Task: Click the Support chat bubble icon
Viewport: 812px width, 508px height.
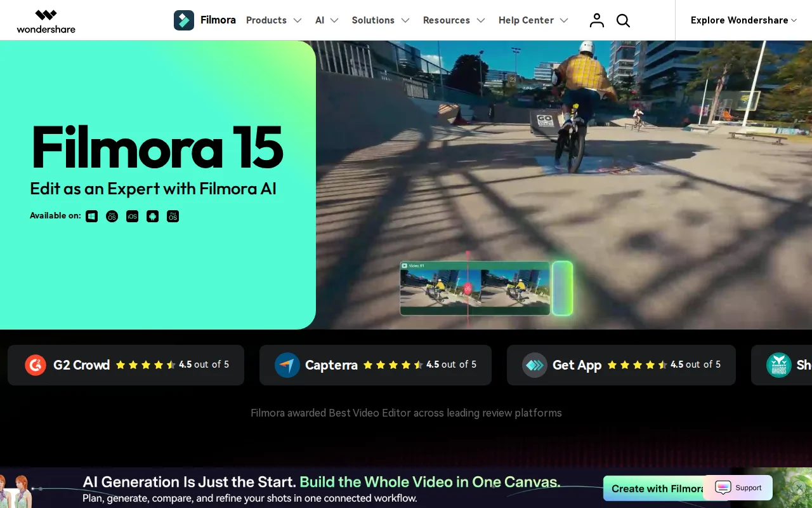Action: [x=723, y=488]
